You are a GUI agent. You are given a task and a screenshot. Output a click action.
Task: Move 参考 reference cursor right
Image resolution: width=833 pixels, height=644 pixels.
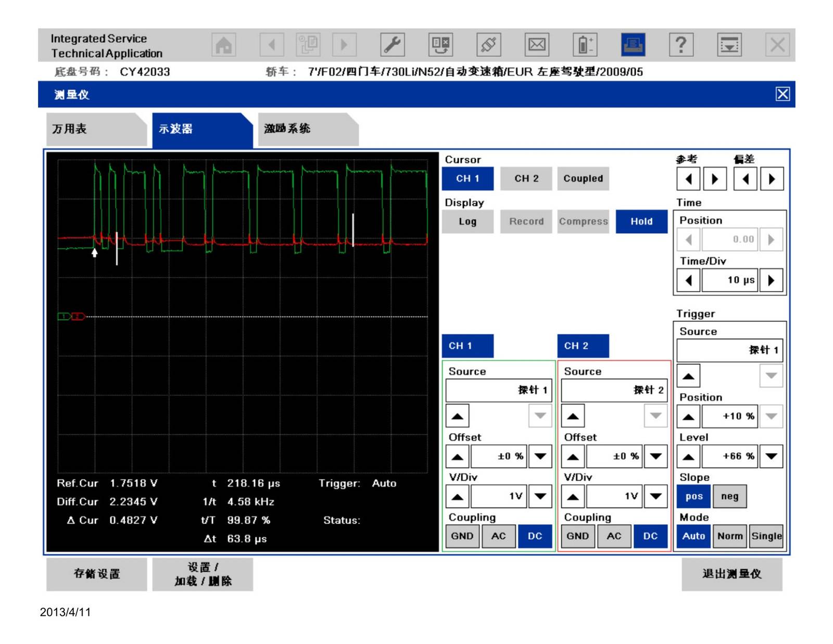[x=715, y=179]
